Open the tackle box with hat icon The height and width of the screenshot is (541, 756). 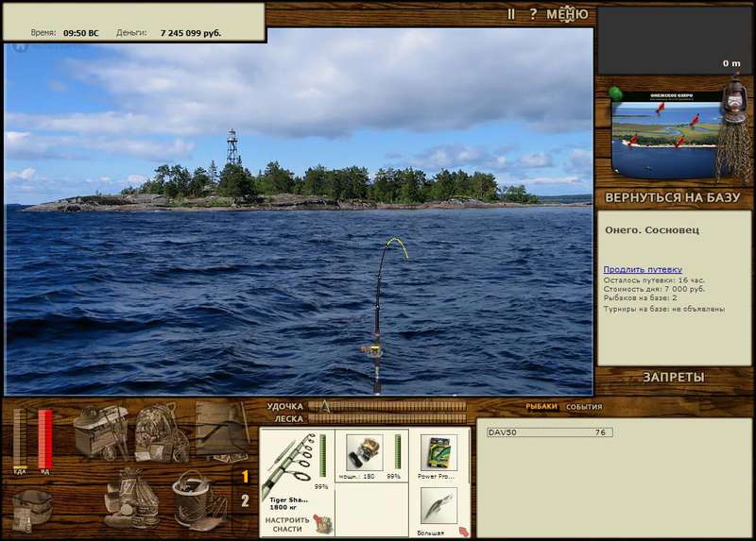point(101,432)
